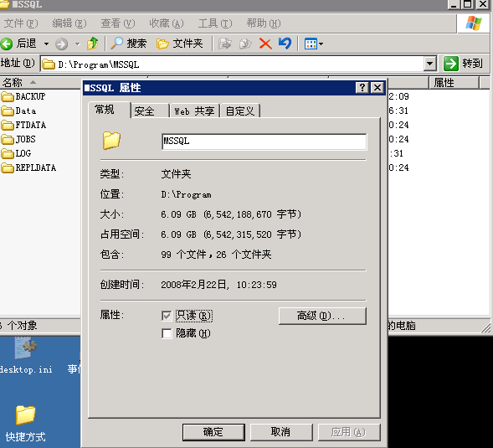Screen dimensions: 493x448
Task: Click the address field showing D:\Program\MSSQL
Action: [x=233, y=64]
